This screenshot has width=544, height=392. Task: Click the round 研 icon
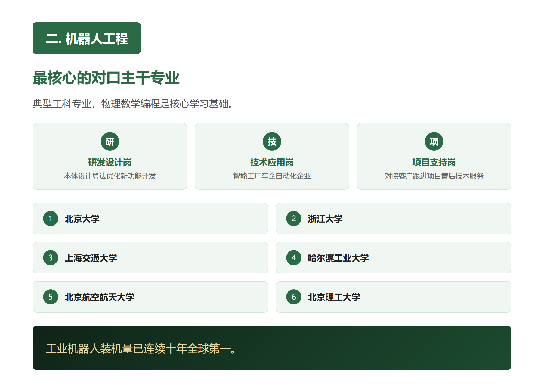pyautogui.click(x=110, y=141)
